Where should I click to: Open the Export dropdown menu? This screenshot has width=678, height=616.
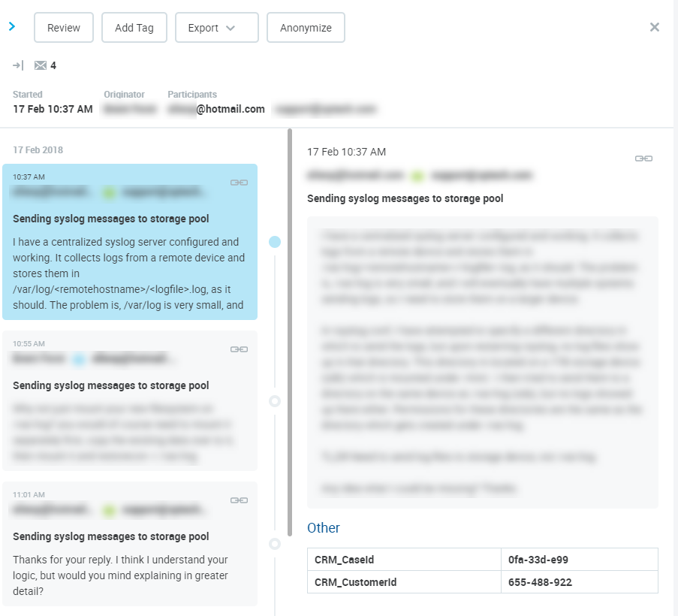point(216,28)
